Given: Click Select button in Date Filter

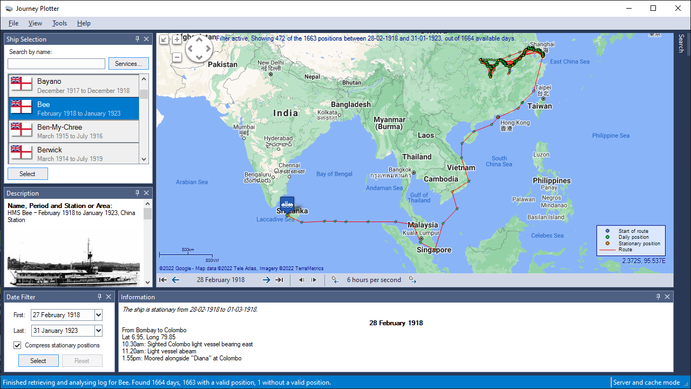Looking at the screenshot, I should point(38,360).
